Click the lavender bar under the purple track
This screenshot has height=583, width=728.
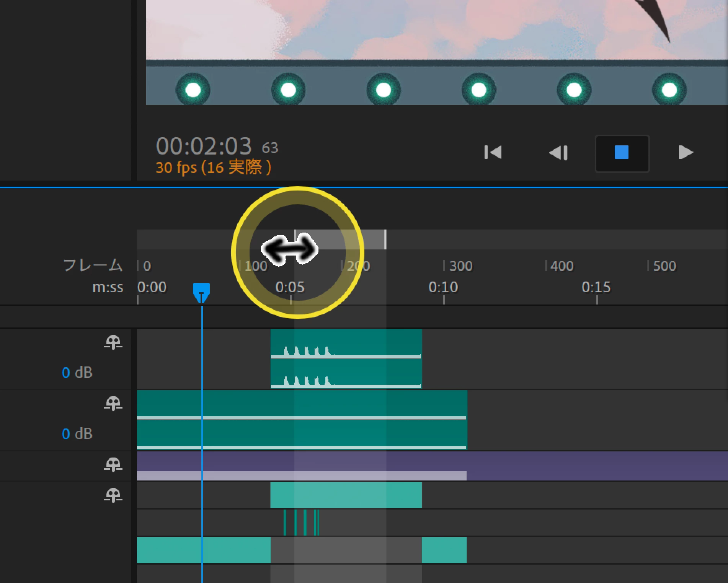[x=302, y=476]
